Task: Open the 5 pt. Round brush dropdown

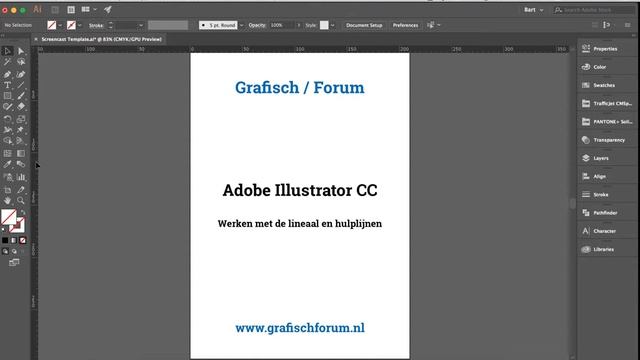Action: (x=241, y=25)
